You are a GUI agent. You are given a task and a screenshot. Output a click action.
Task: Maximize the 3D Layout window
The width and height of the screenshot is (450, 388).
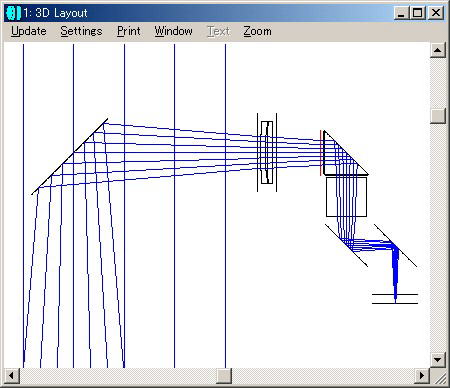coord(418,13)
